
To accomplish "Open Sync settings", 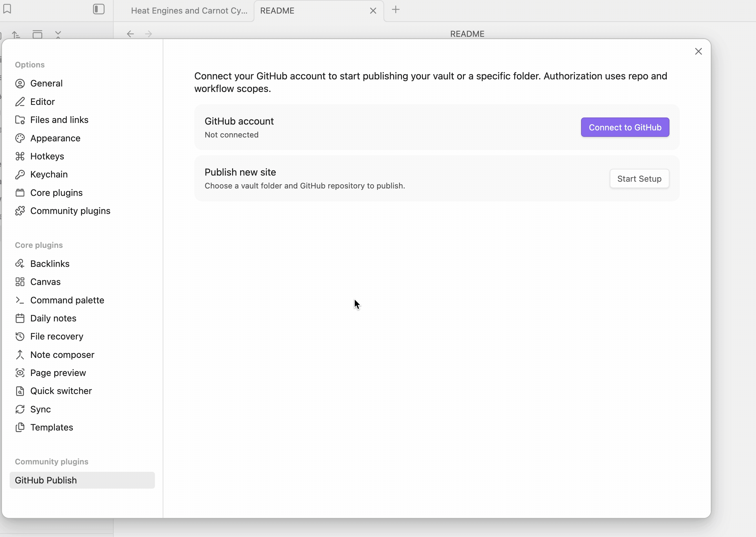I will coord(82,409).
